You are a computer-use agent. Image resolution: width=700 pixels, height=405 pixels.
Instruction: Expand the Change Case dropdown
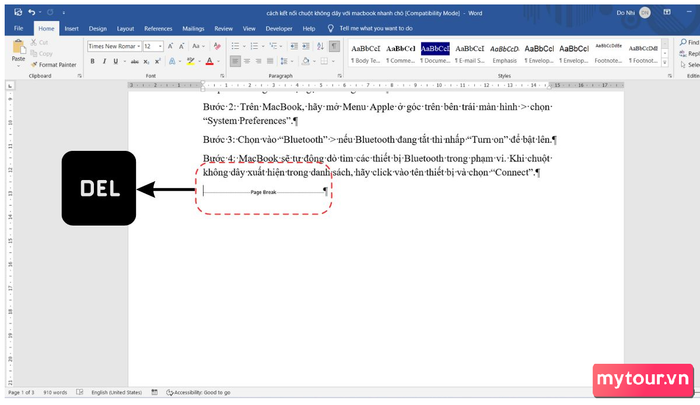coord(204,46)
